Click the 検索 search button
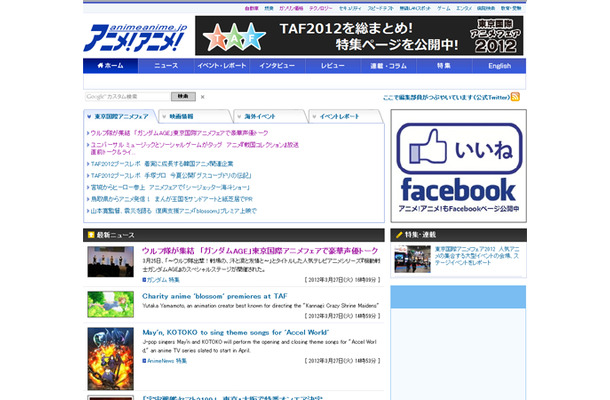 point(183,96)
